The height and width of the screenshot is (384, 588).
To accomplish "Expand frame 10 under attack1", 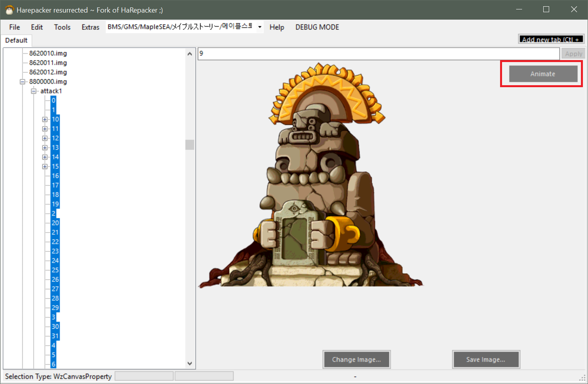I will 45,119.
